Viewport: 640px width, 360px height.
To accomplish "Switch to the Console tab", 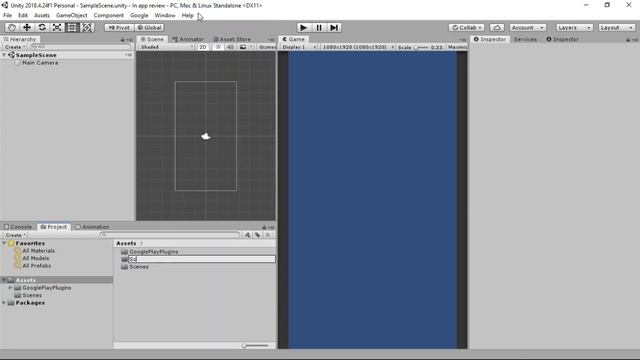I will [18, 227].
